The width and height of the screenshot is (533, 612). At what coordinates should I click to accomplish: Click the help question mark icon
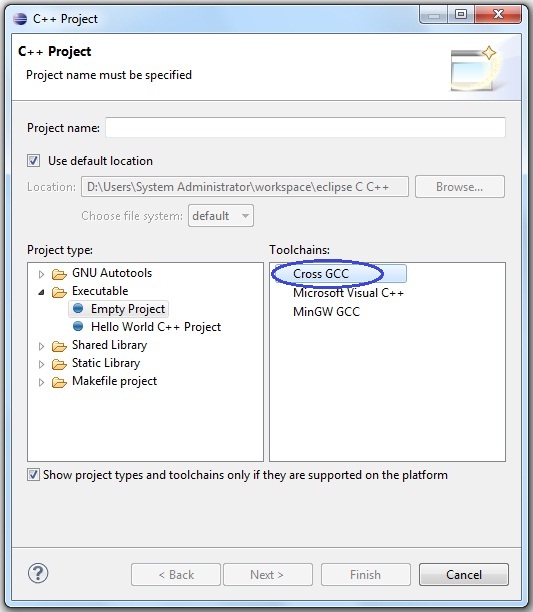(x=38, y=573)
